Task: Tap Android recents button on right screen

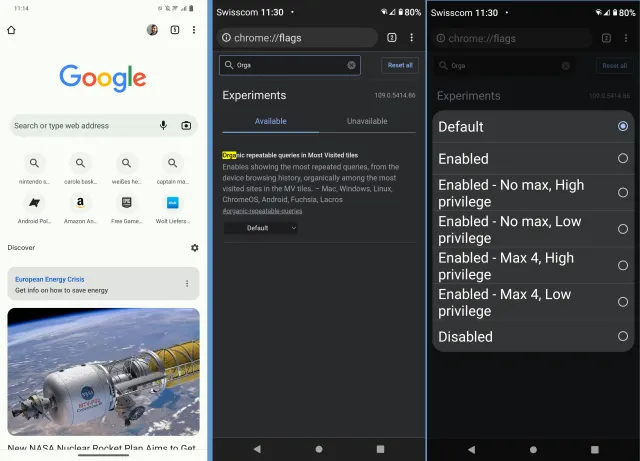Action: [595, 450]
